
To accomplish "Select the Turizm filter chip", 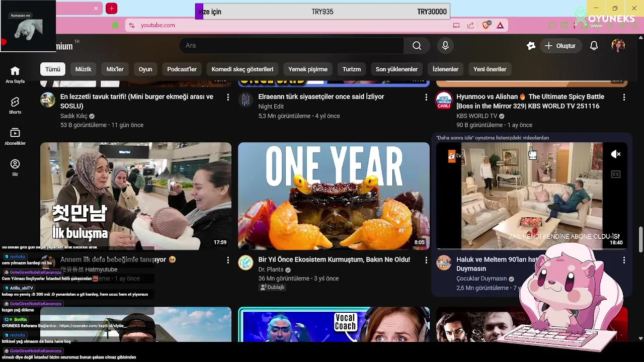I will pos(352,69).
